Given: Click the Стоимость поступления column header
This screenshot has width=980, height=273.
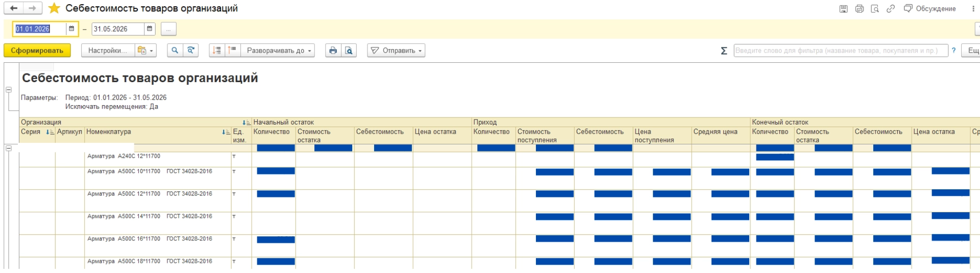Looking at the screenshot, I should pos(545,135).
